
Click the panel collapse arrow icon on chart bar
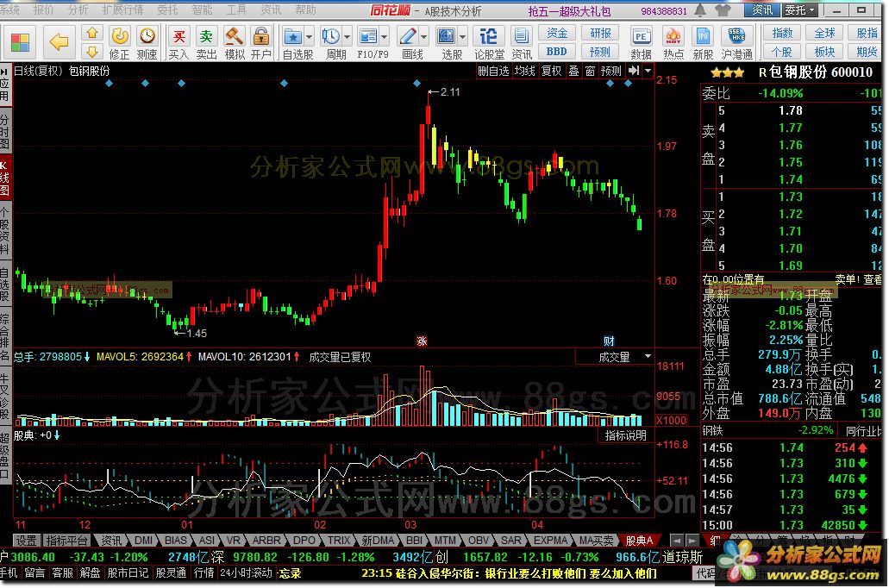[x=634, y=71]
